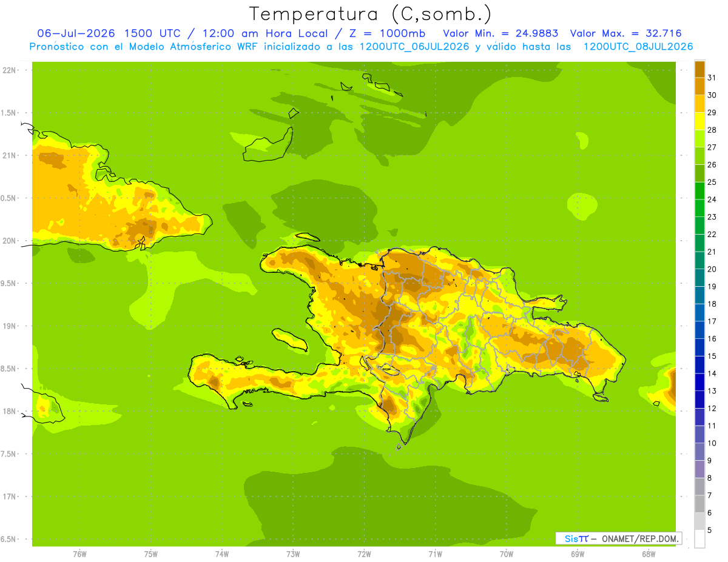This screenshot has height=562, width=728.
Task: Click the '71W' longitude axis label
Action: coord(435,554)
